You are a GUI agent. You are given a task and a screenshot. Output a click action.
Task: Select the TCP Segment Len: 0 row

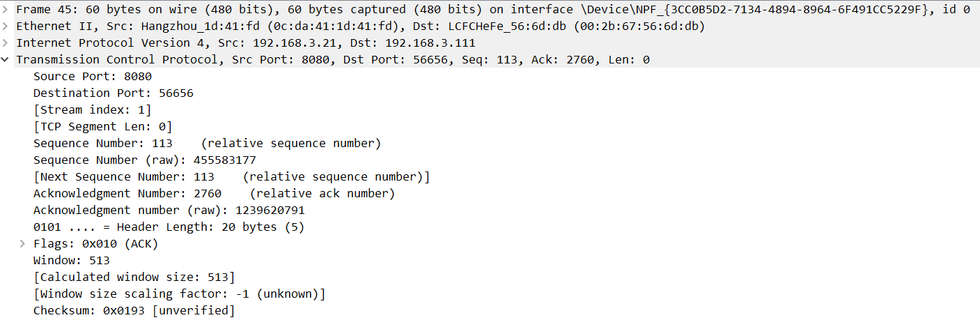click(x=103, y=126)
